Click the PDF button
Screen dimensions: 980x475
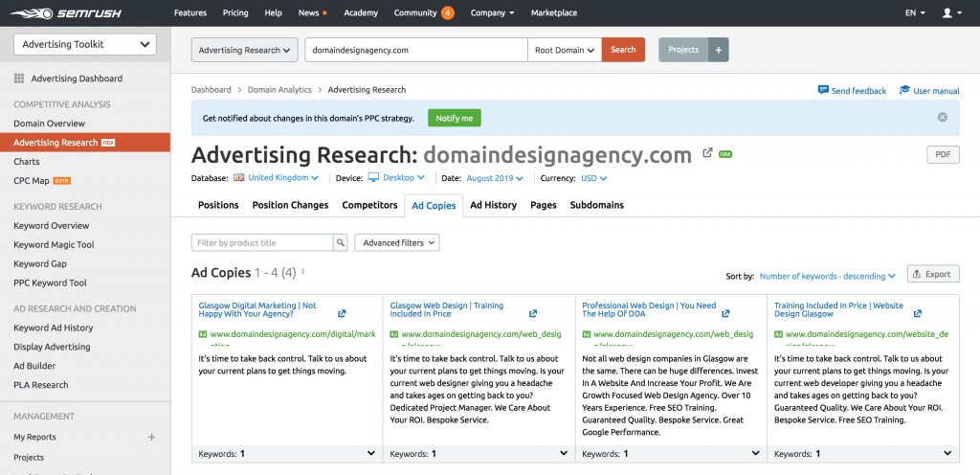coord(943,154)
